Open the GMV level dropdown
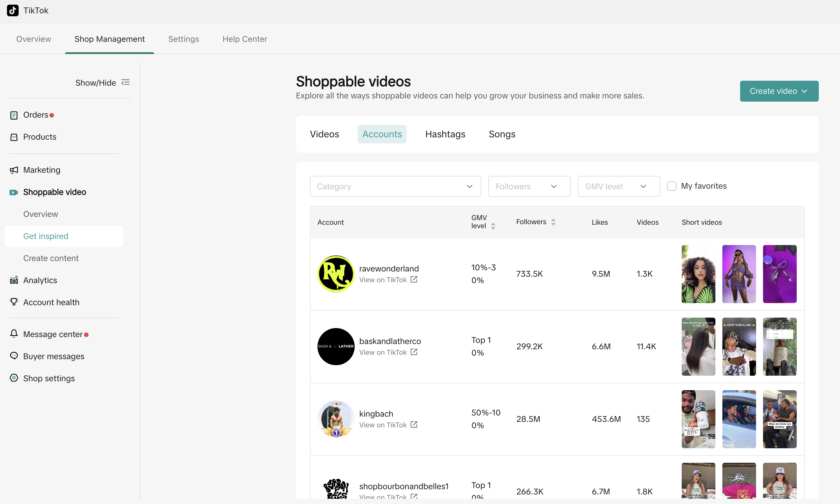This screenshot has width=840, height=504. 619,186
